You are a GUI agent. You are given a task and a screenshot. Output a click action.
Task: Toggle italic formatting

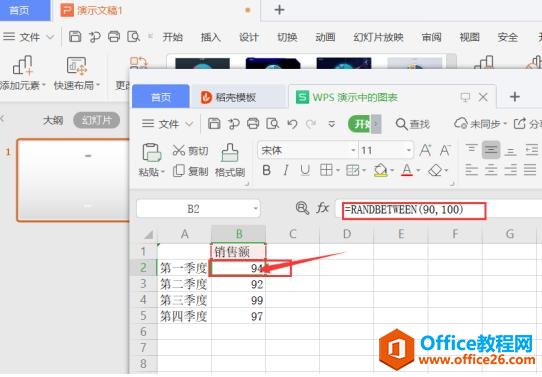click(286, 170)
